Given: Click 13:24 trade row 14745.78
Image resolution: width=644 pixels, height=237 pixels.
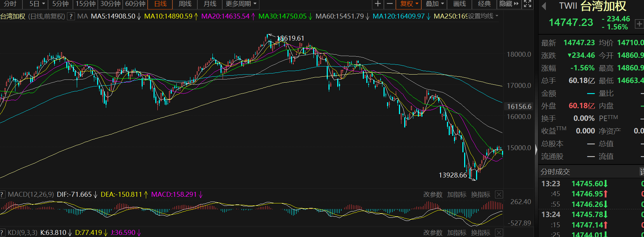Looking at the screenshot, I should click(x=591, y=215).
